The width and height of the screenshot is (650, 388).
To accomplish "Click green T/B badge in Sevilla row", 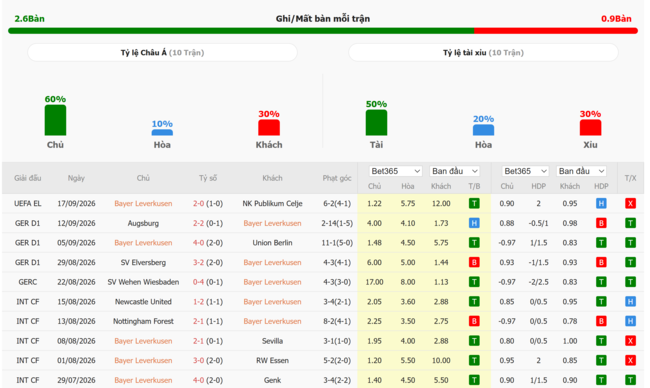I will (x=474, y=341).
